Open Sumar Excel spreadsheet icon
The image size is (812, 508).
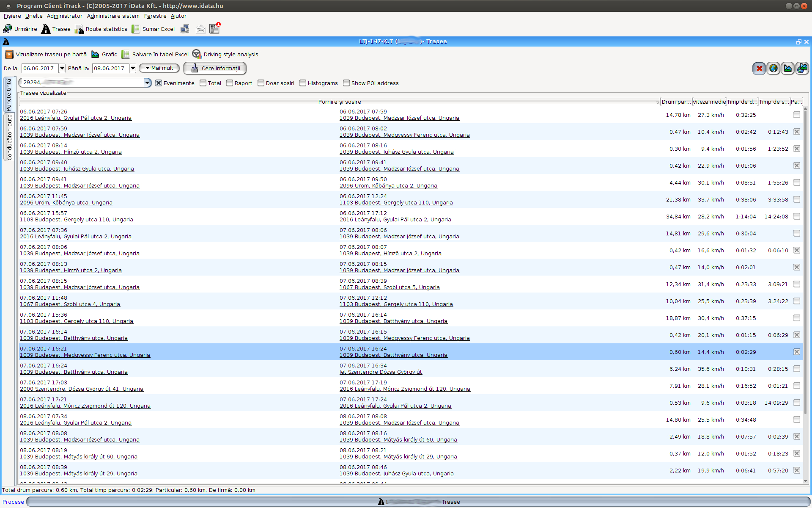[136, 29]
